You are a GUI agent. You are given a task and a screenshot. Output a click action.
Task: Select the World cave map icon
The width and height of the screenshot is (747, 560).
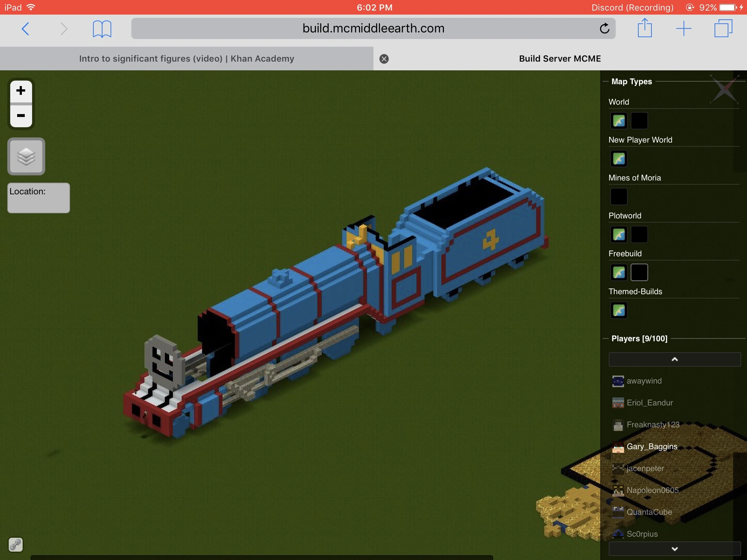(639, 121)
